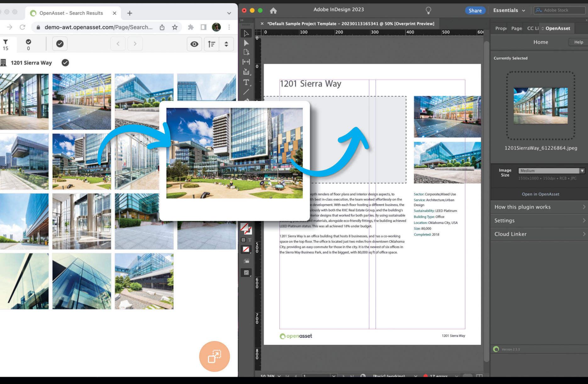Screen dimensions: 588x384
Task: Click the InDesign document vertical scrollbar
Action: coord(486,201)
